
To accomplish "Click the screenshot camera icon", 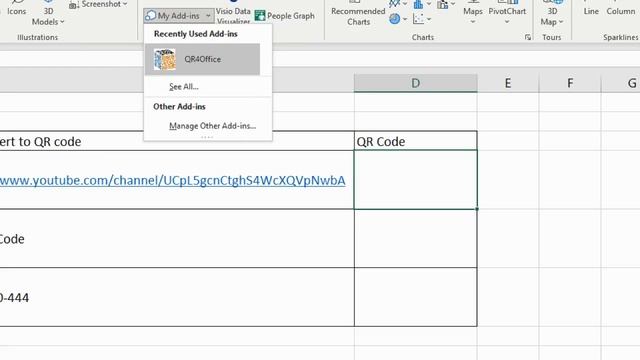I will point(74,5).
